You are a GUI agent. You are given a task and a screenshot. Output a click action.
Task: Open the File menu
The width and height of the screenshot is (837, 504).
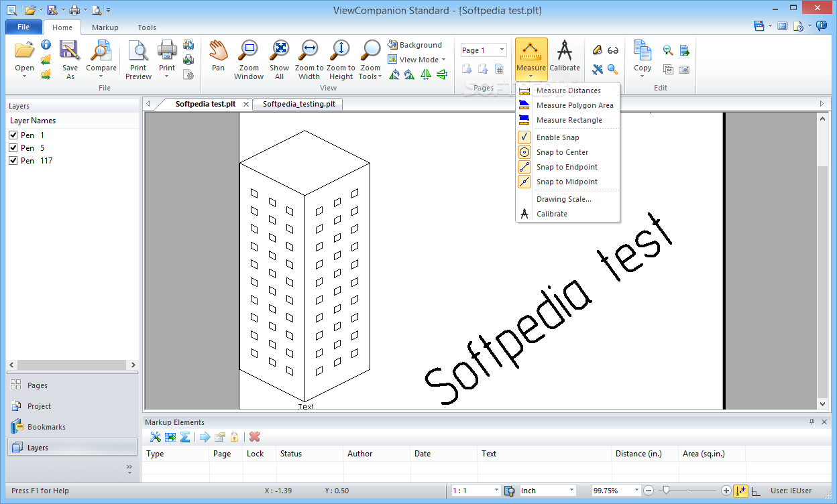point(23,27)
